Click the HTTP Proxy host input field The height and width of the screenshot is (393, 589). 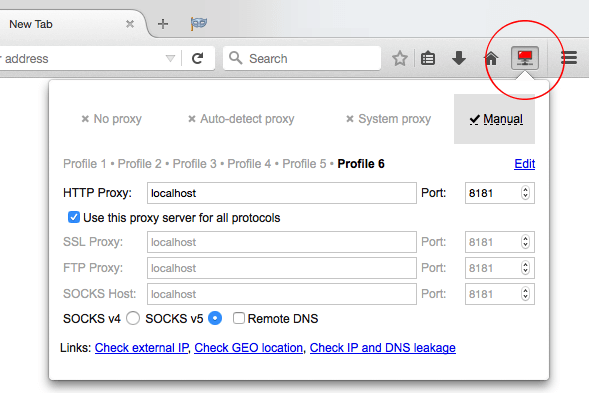[x=282, y=193]
